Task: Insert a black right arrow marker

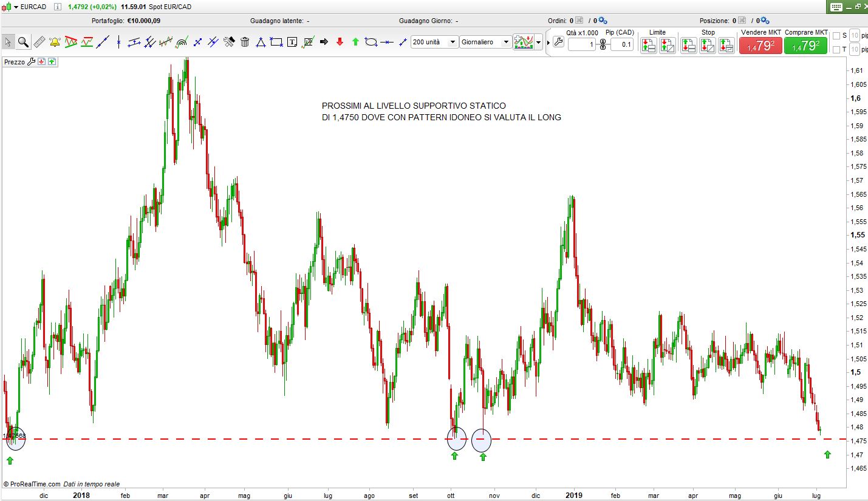Action: (324, 42)
